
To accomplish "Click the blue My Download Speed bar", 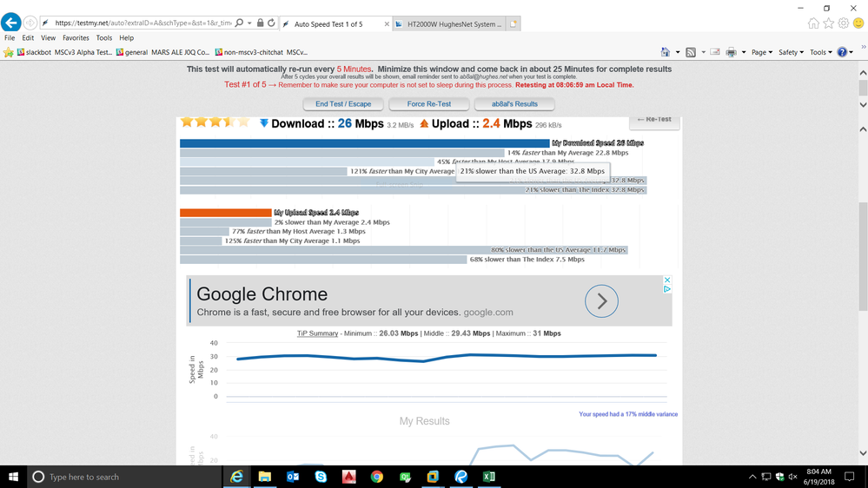I will coord(364,143).
